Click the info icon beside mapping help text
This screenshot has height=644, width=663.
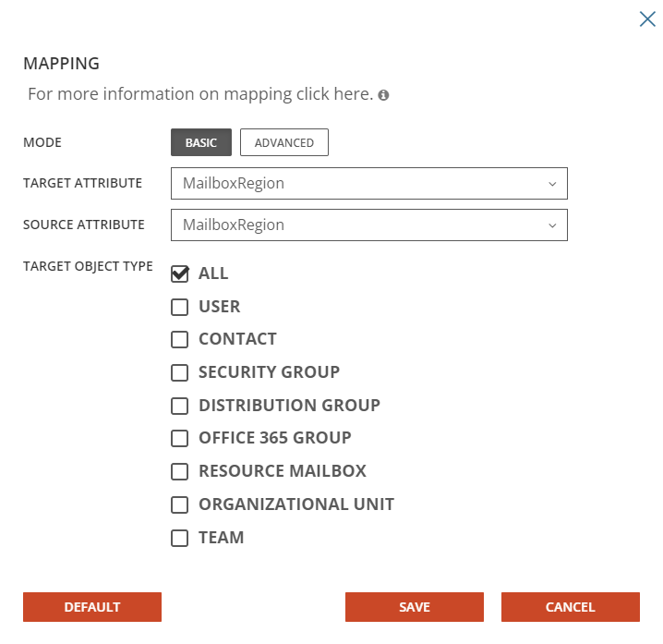pyautogui.click(x=383, y=95)
